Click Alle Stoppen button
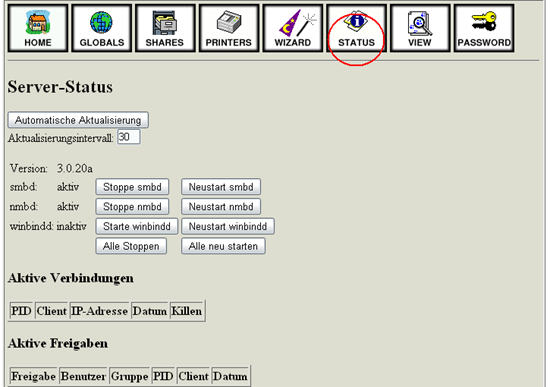 click(131, 246)
